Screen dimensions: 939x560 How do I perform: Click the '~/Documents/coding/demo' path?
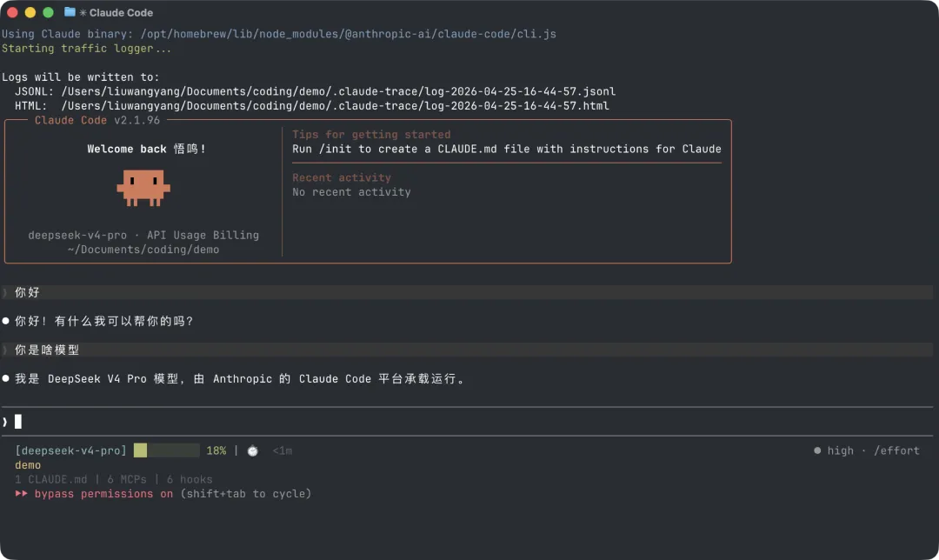tap(143, 250)
